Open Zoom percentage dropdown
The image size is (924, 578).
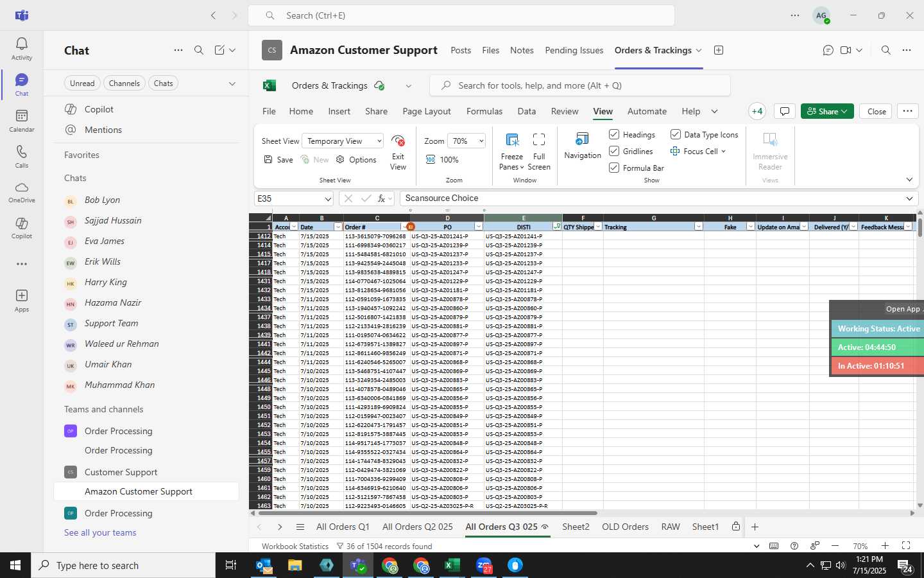[x=466, y=141]
